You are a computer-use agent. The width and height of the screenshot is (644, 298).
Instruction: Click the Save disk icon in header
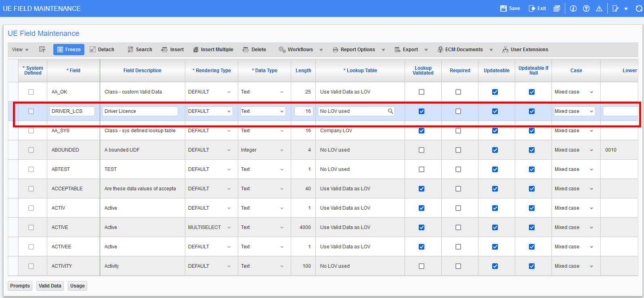coord(503,8)
